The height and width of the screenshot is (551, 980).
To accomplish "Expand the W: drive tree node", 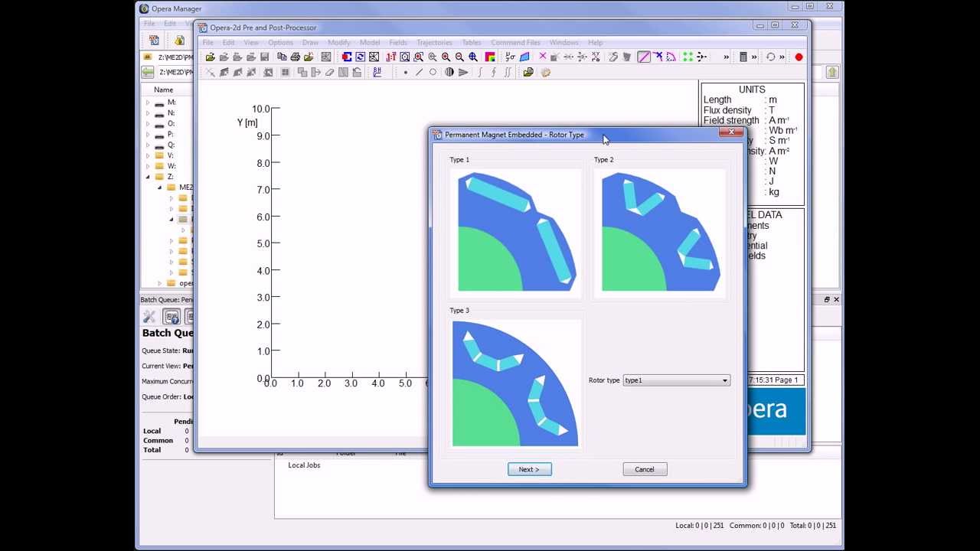I will click(x=148, y=166).
